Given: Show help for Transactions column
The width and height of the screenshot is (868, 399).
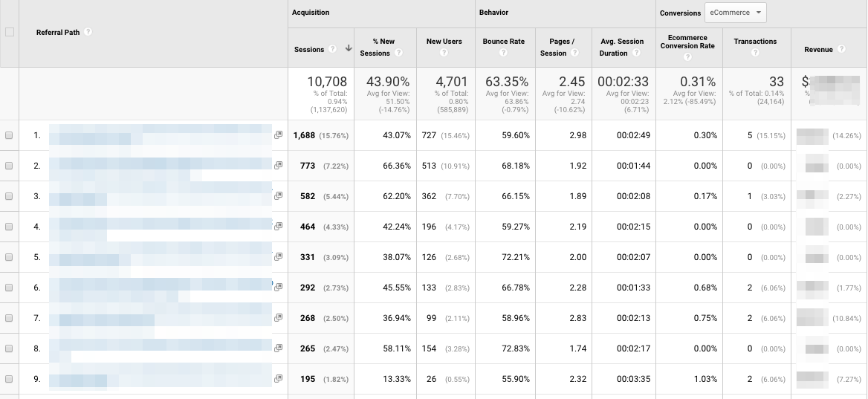Looking at the screenshot, I should click(x=755, y=53).
